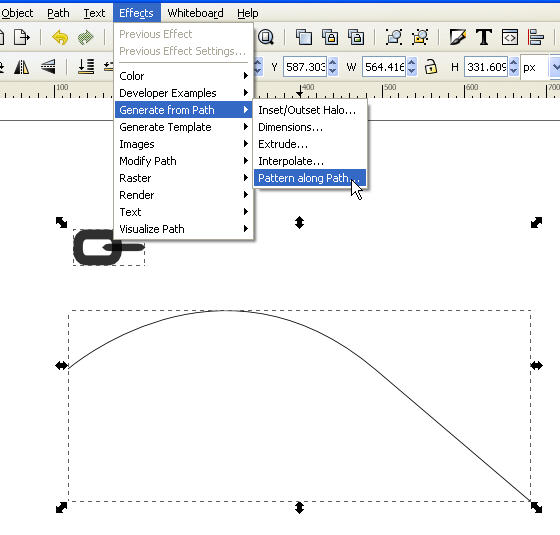Click the W width input field

(384, 67)
